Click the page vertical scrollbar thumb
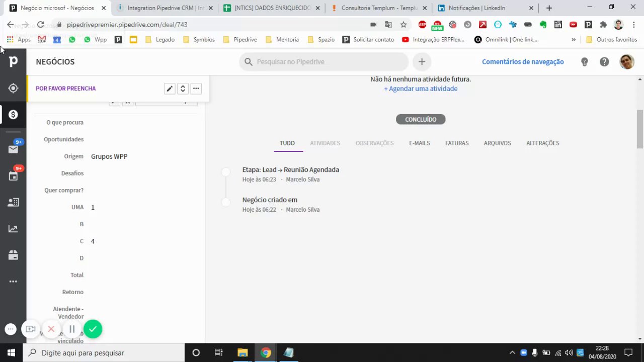 640,128
